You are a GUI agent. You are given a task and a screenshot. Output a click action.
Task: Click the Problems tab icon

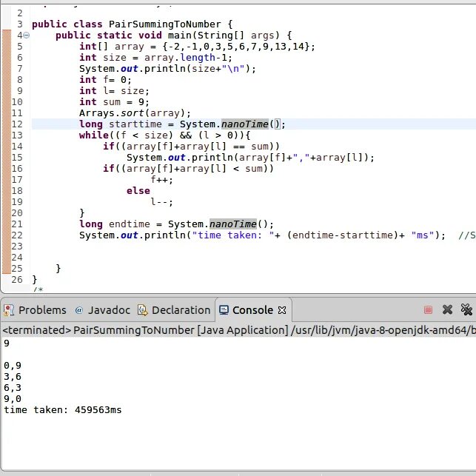pyautogui.click(x=8, y=310)
